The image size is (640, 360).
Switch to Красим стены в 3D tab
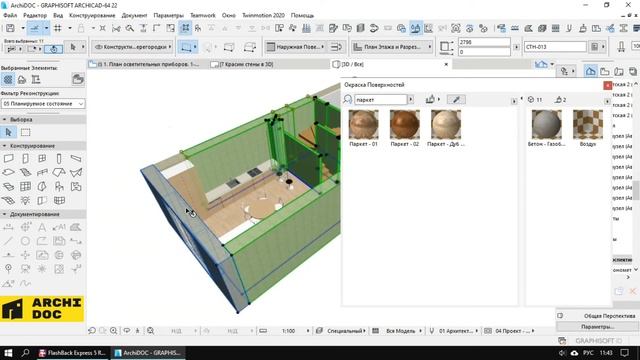click(246, 64)
